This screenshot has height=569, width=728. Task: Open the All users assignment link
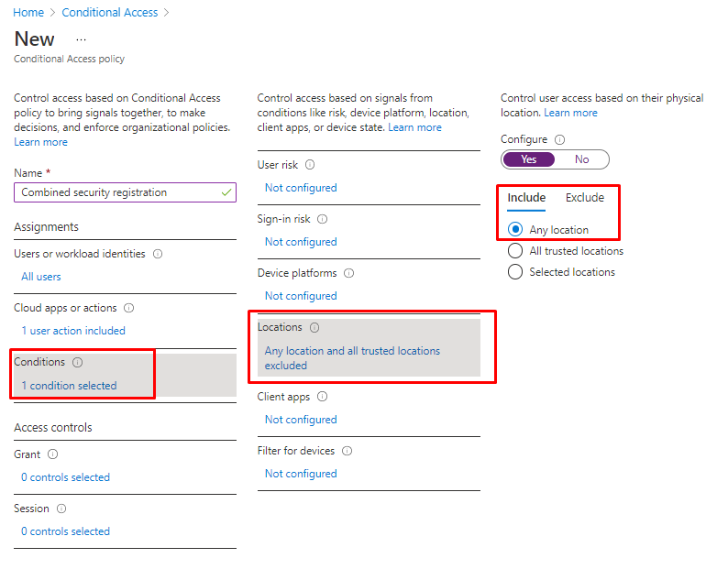[41, 277]
